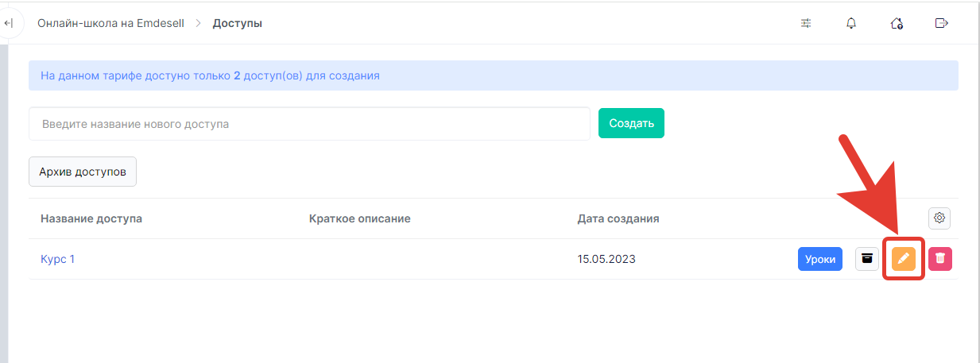
Task: Open notifications bell icon
Action: click(x=851, y=23)
